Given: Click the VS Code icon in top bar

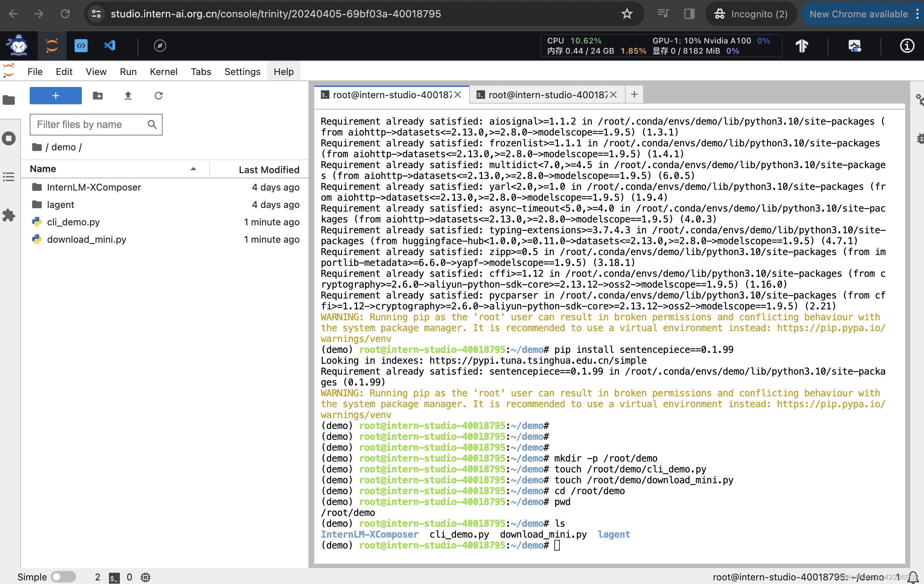Looking at the screenshot, I should click(110, 46).
